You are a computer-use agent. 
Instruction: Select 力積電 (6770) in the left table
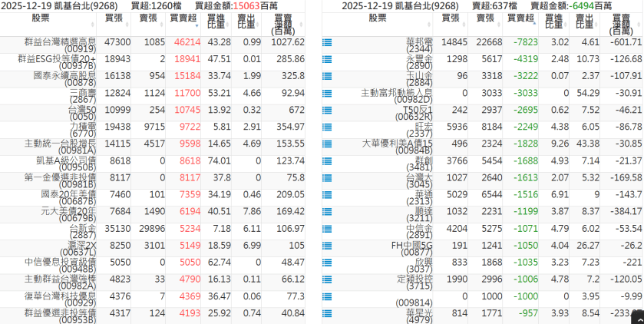(x=82, y=127)
